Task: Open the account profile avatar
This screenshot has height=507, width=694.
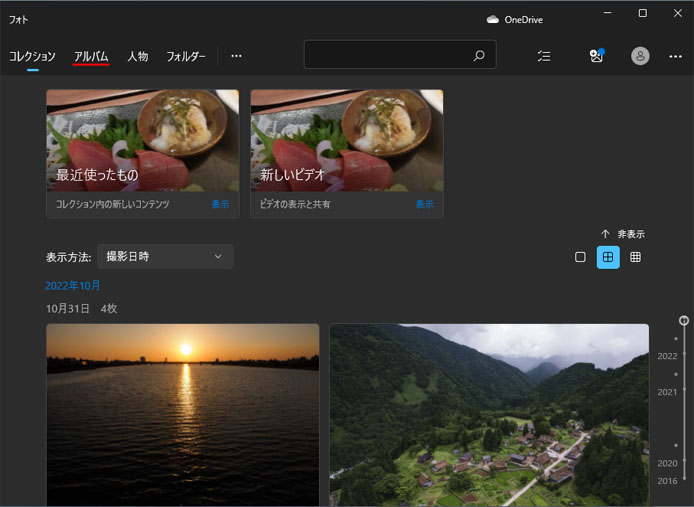Action: (640, 56)
